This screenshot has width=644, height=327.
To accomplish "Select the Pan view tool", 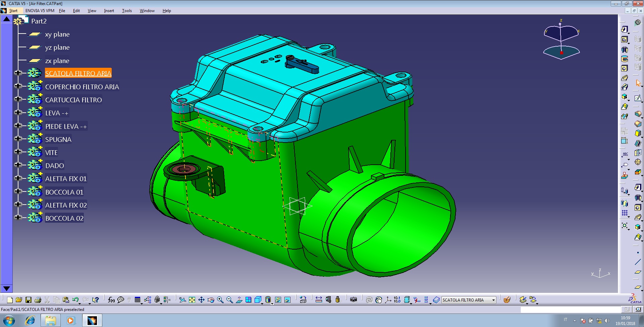I will (x=201, y=300).
